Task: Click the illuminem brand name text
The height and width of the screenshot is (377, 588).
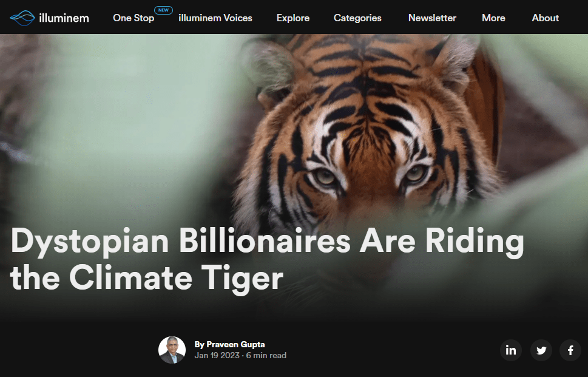Action: click(x=64, y=18)
